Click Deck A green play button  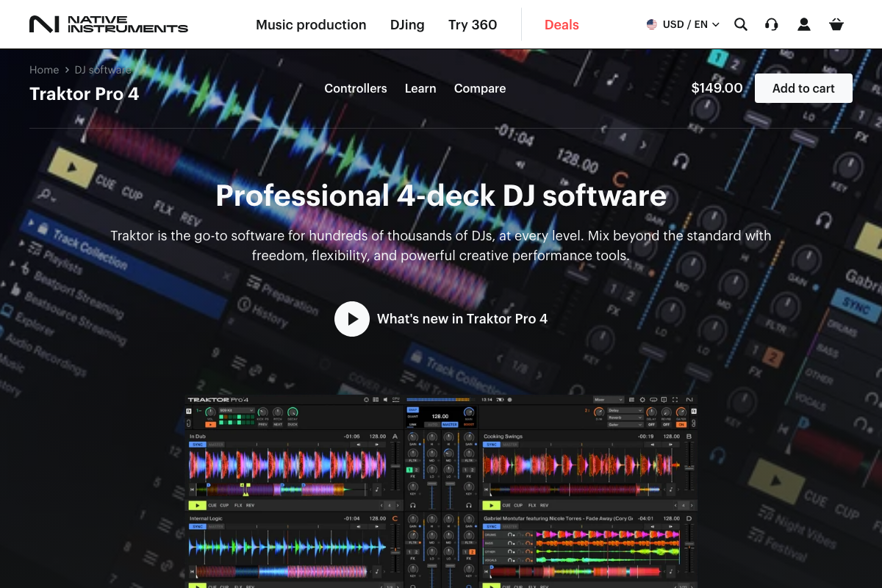point(197,505)
